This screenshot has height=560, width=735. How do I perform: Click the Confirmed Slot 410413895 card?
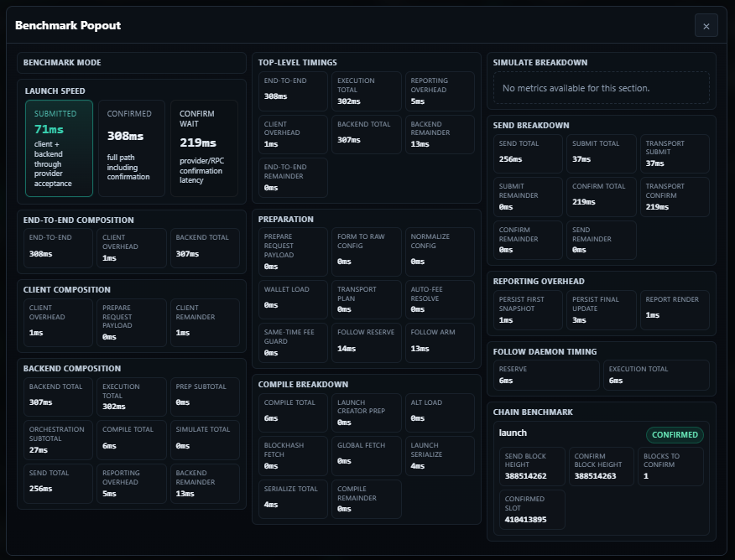click(x=532, y=510)
